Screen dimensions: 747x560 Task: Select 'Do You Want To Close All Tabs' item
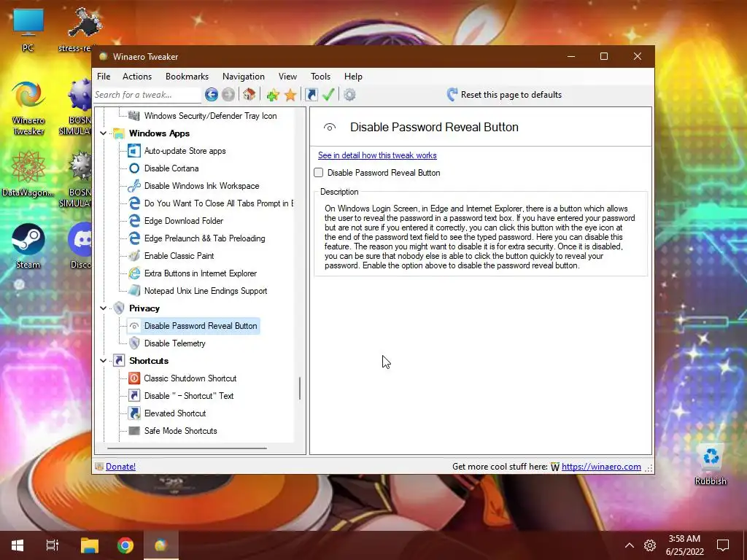pos(219,203)
